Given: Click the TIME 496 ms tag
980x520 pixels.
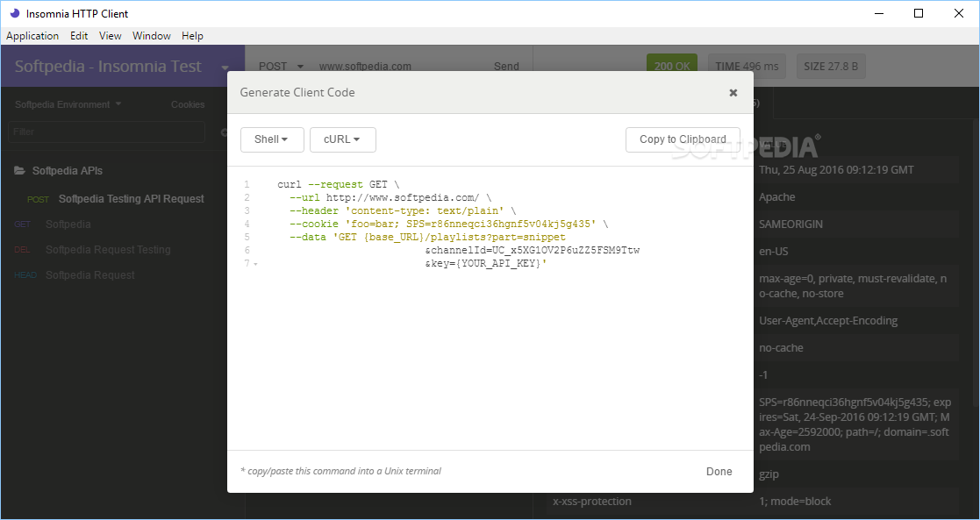Looking at the screenshot, I should tap(747, 67).
